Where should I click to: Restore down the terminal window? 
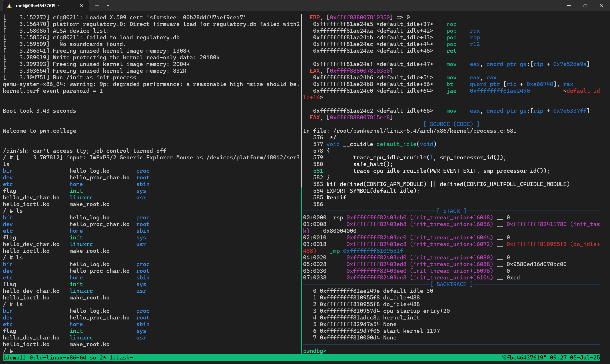pyautogui.click(x=585, y=5)
